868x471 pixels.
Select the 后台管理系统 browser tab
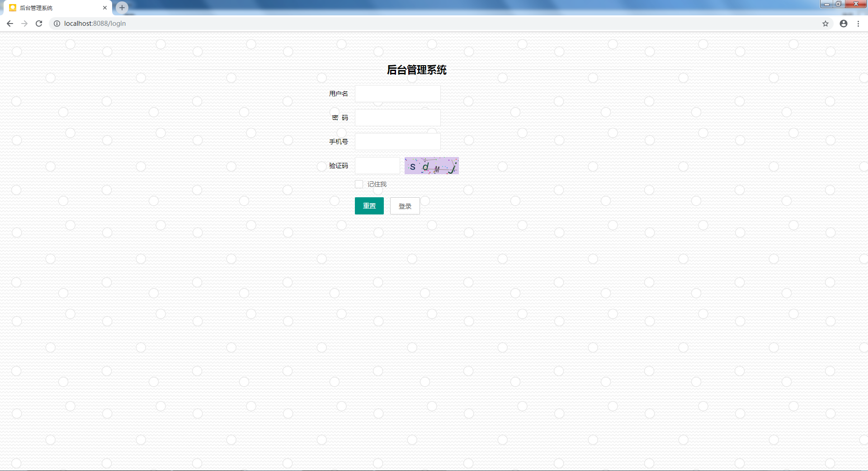[54, 8]
